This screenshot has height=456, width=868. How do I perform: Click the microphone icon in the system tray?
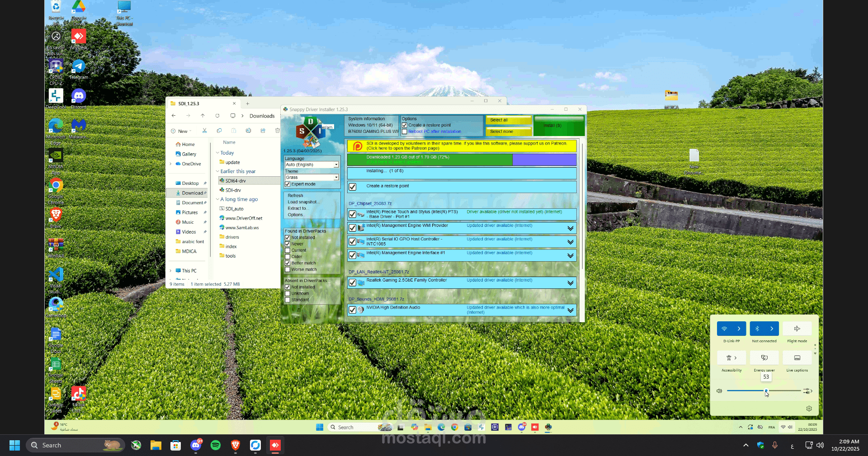click(775, 445)
